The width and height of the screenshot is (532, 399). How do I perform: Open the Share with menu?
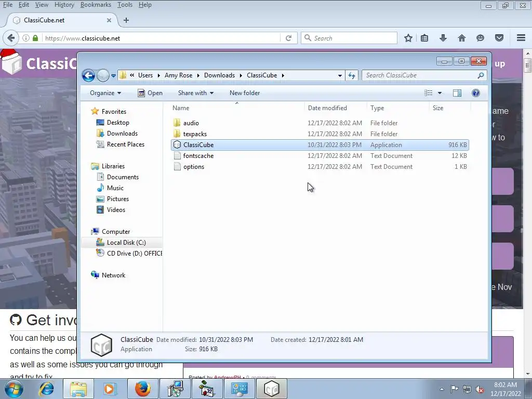point(196,93)
